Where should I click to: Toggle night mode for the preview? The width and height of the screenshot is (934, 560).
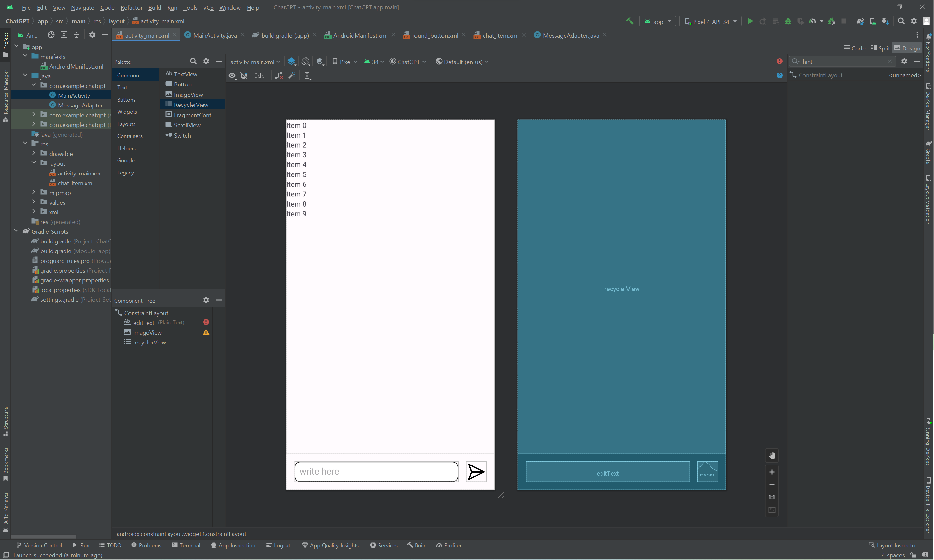click(x=320, y=62)
